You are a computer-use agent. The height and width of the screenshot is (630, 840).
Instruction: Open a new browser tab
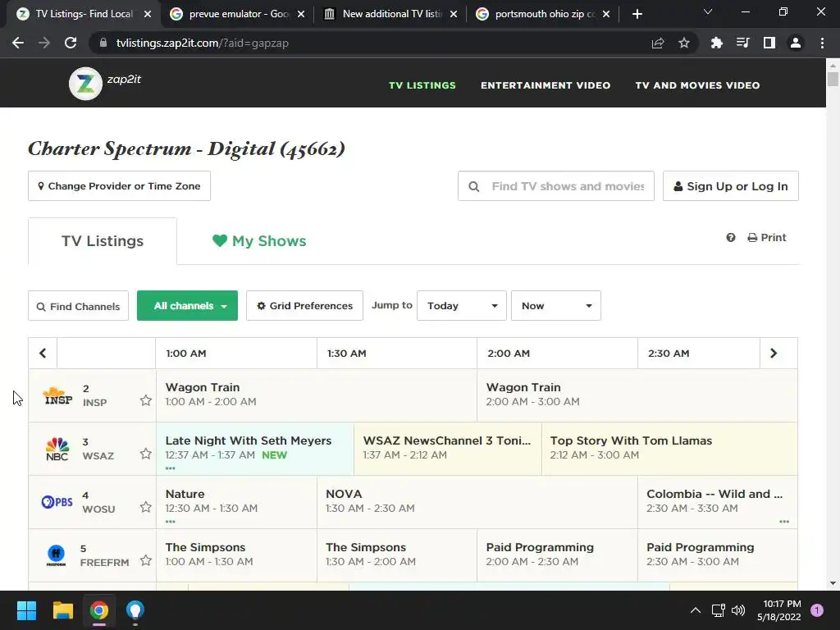(x=637, y=14)
